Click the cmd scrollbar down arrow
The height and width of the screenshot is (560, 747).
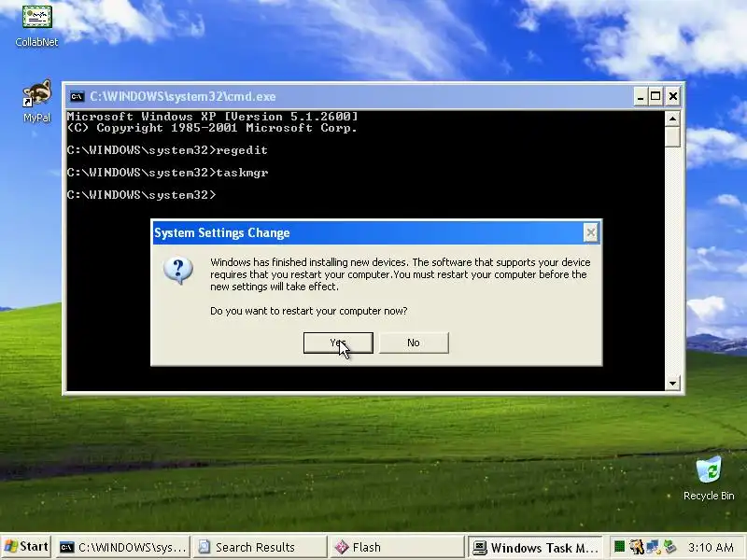(672, 384)
